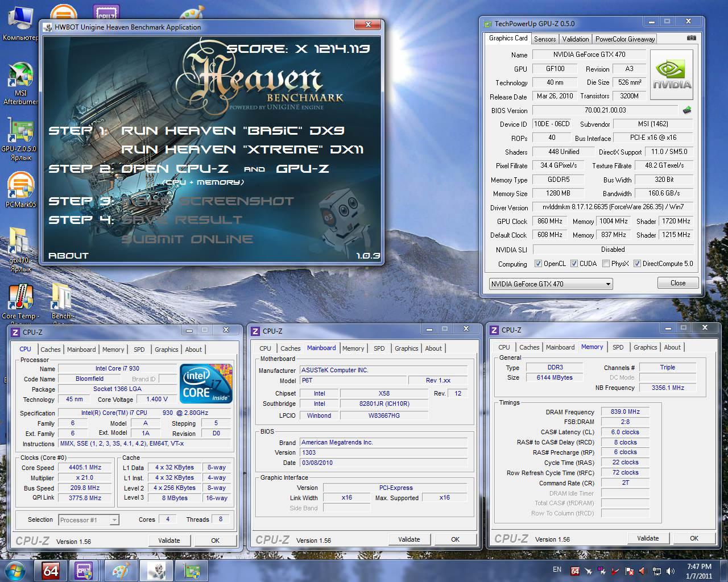Open PCMark05 desktop shortcut
The image size is (728, 582).
tap(21, 190)
